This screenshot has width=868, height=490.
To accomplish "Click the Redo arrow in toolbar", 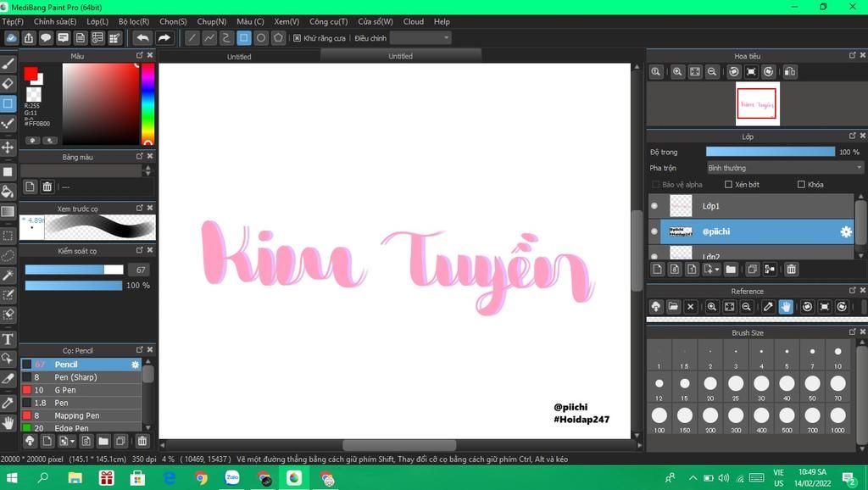I will point(164,37).
